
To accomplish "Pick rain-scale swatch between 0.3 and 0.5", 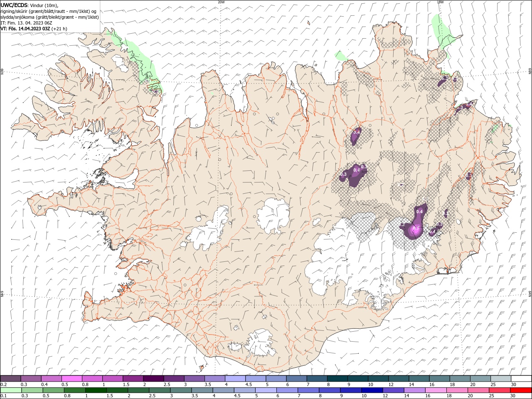I will click(32, 390).
